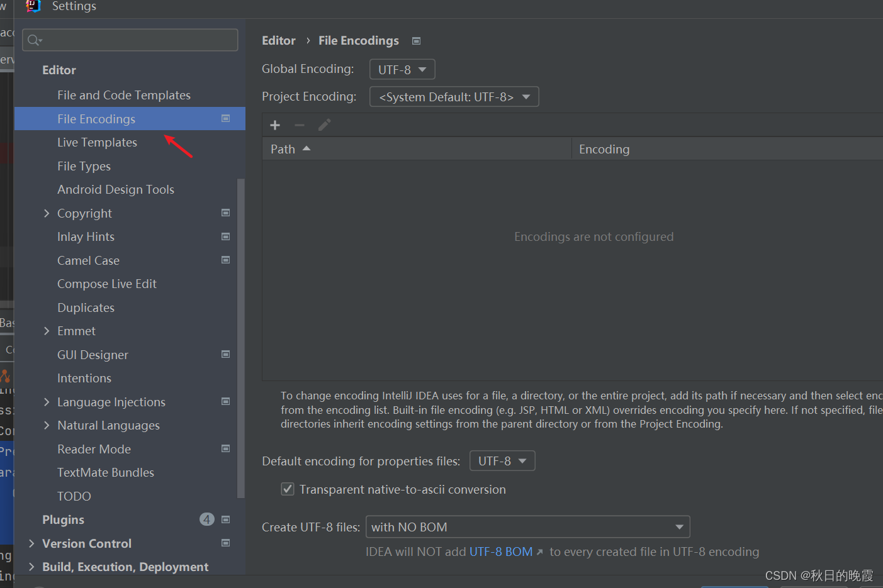Click the minus icon to remove path

300,125
